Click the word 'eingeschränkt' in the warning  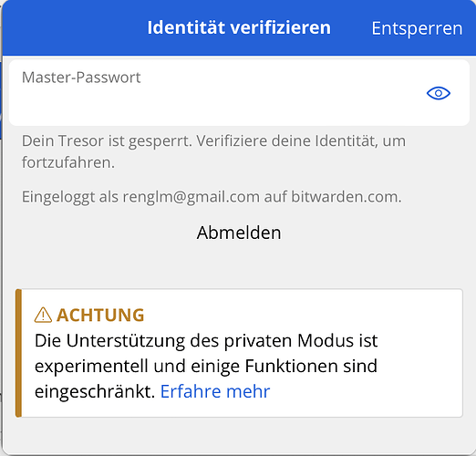click(95, 391)
